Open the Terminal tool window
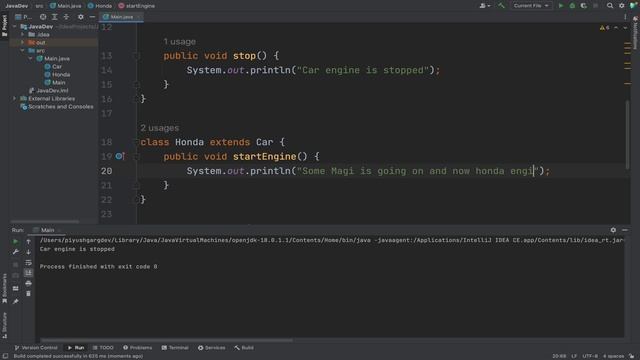The height and width of the screenshot is (360, 640). pyautogui.click(x=175, y=348)
